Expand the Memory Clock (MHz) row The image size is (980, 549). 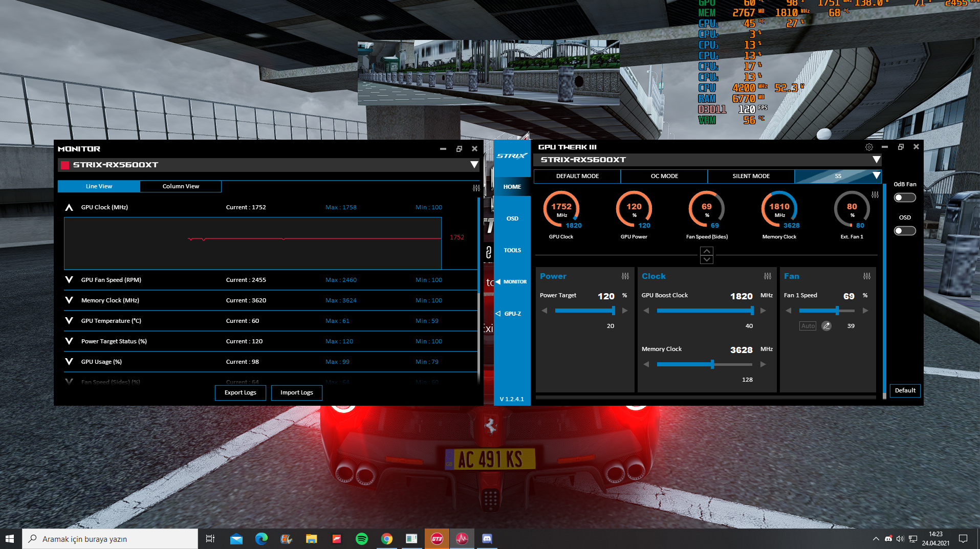[69, 300]
